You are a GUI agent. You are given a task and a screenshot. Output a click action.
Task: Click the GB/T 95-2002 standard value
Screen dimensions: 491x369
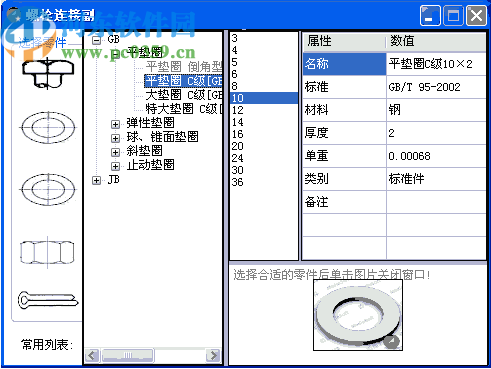(x=424, y=87)
